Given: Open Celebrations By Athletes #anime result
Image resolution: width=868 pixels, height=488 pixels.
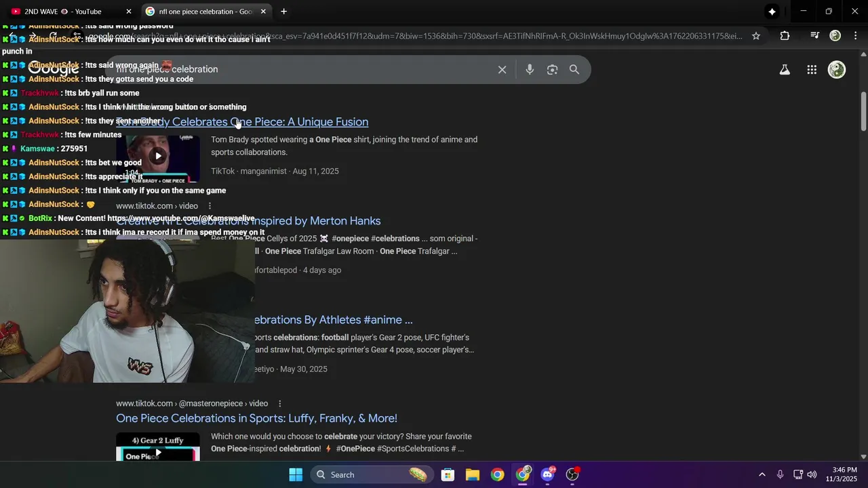Looking at the screenshot, I should point(332,320).
